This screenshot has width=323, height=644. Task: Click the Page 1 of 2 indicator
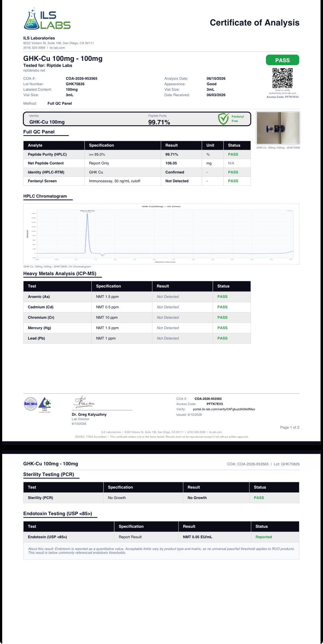point(290,427)
